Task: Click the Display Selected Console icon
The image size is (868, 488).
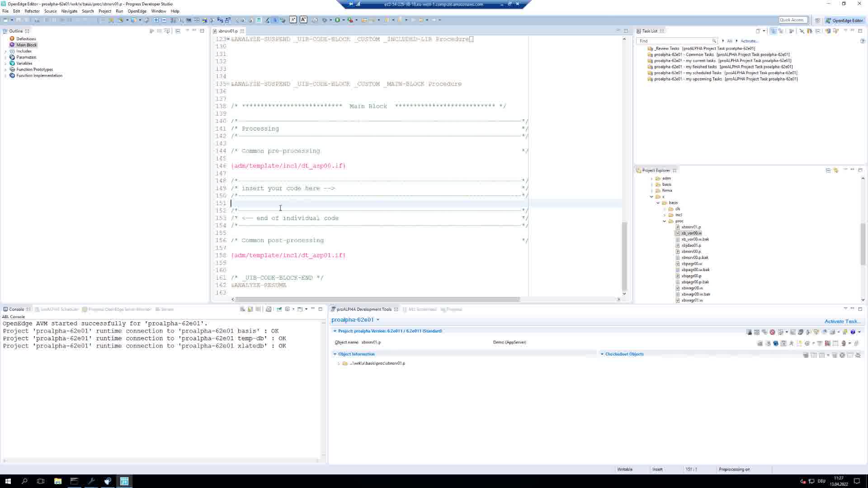Action: pos(288,309)
